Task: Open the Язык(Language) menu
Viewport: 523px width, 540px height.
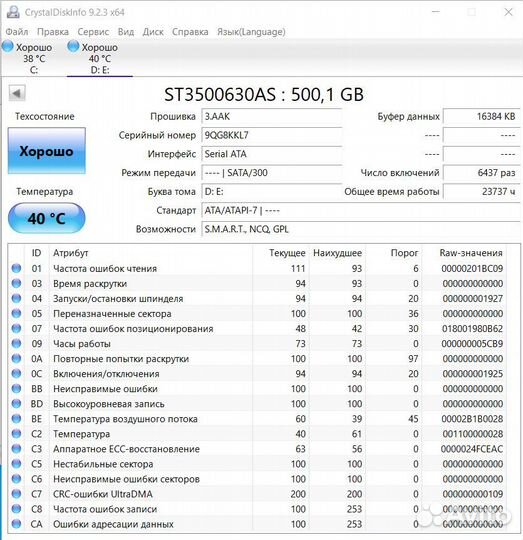Action: [x=251, y=32]
